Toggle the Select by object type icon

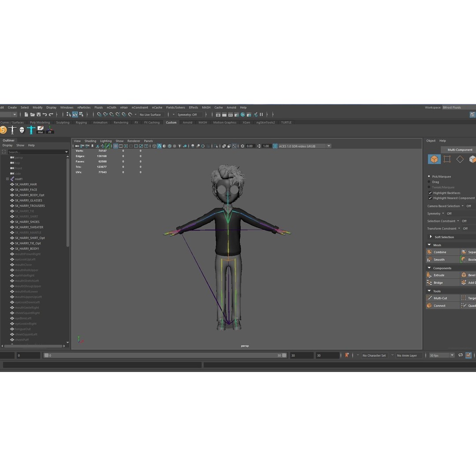click(75, 115)
